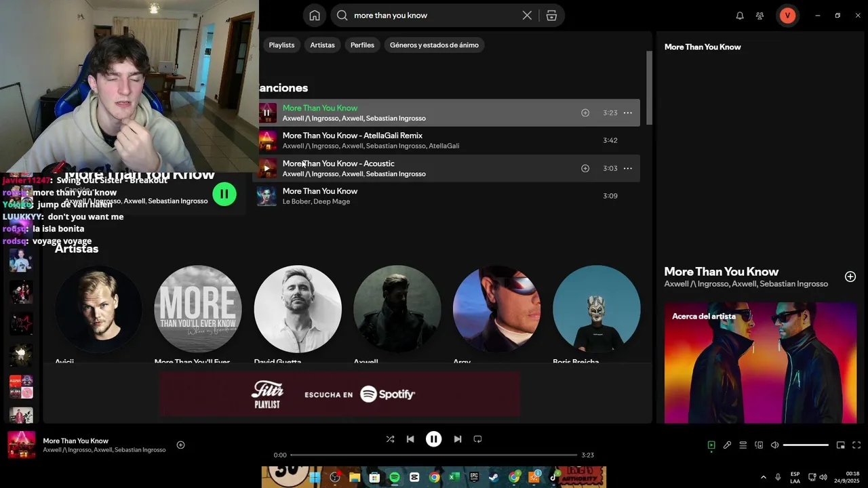Open the David Guetta artist picture
Image resolution: width=868 pixels, height=488 pixels.
(298, 309)
